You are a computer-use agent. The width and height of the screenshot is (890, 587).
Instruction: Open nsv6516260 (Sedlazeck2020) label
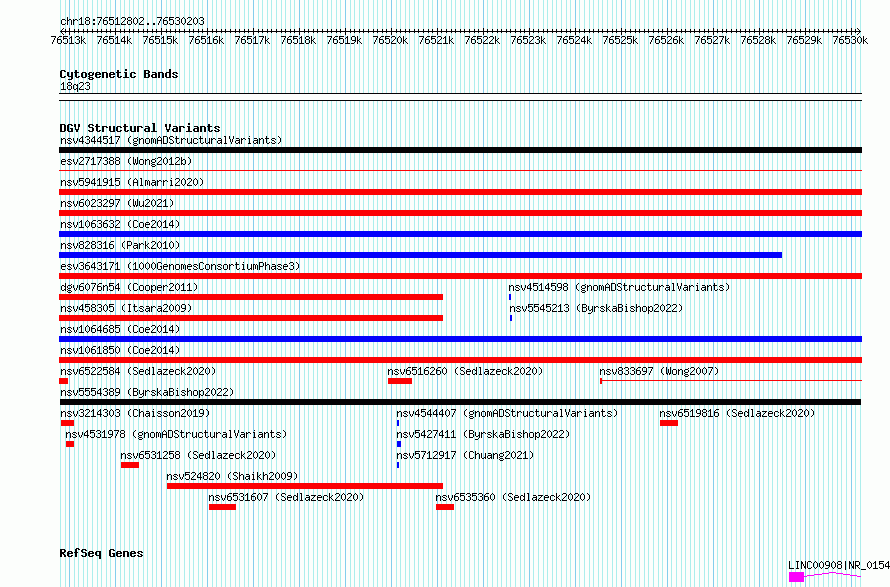pos(465,371)
